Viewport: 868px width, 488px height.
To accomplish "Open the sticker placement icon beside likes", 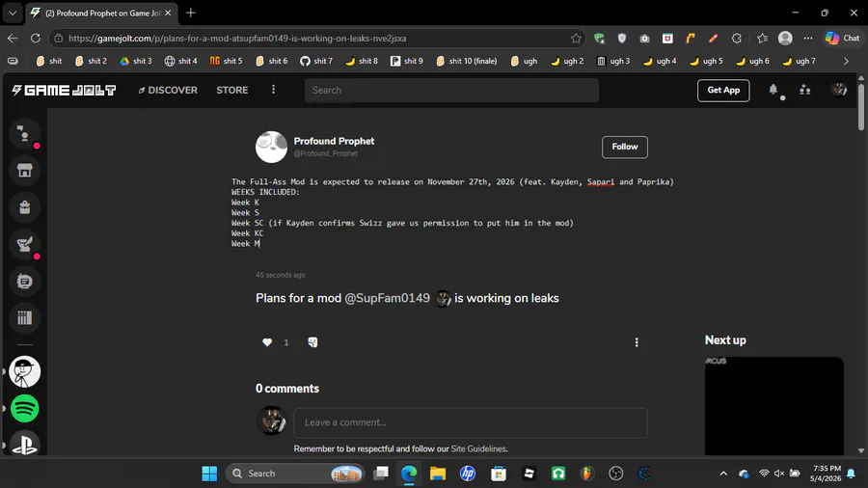I will pos(312,342).
